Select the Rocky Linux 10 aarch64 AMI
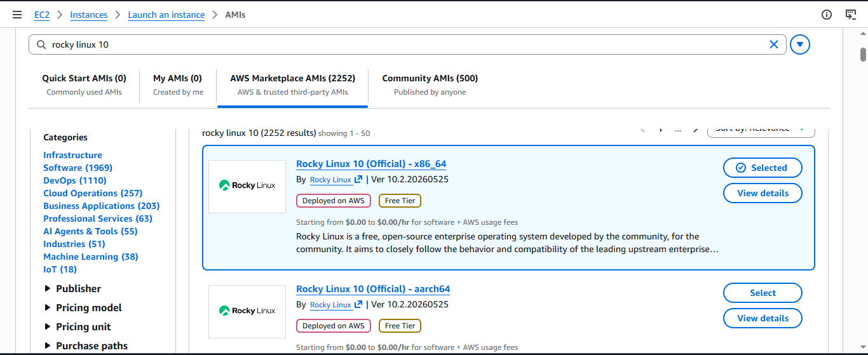Image resolution: width=868 pixels, height=355 pixels. 763,293
